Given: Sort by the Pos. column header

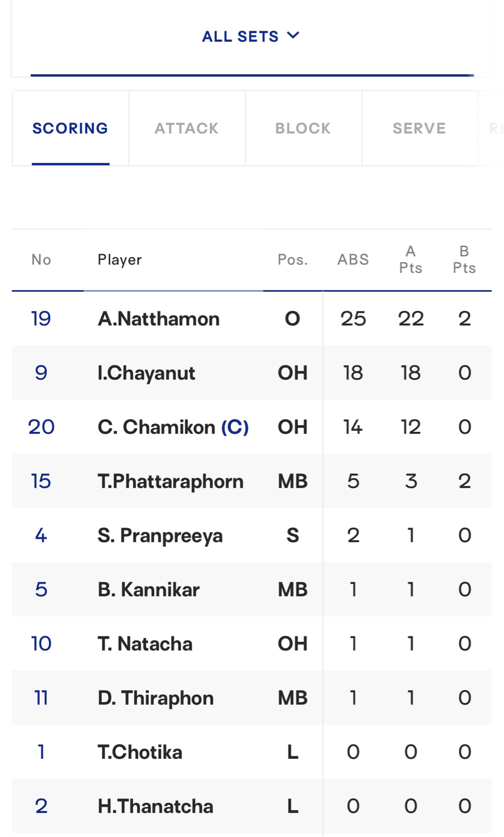Looking at the screenshot, I should click(x=293, y=259).
